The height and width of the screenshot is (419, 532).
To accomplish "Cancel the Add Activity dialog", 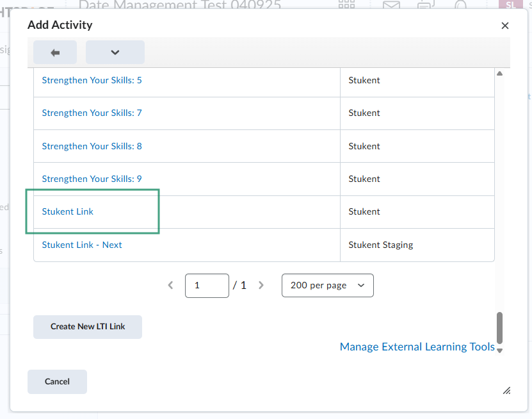I will point(57,382).
